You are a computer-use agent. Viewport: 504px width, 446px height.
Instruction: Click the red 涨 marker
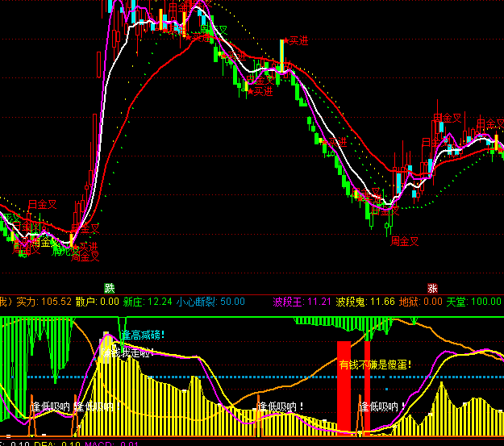coord(432,288)
